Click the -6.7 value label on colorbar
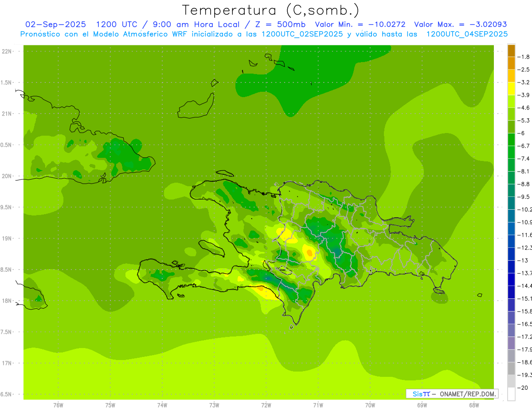This screenshot has width=532, height=411. point(525,146)
